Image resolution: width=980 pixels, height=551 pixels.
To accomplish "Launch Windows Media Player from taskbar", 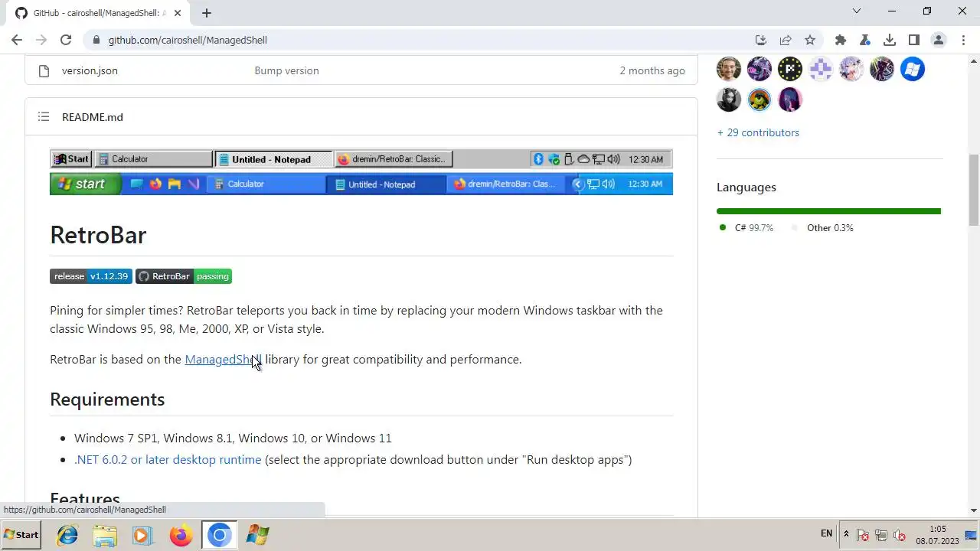I will (142, 535).
